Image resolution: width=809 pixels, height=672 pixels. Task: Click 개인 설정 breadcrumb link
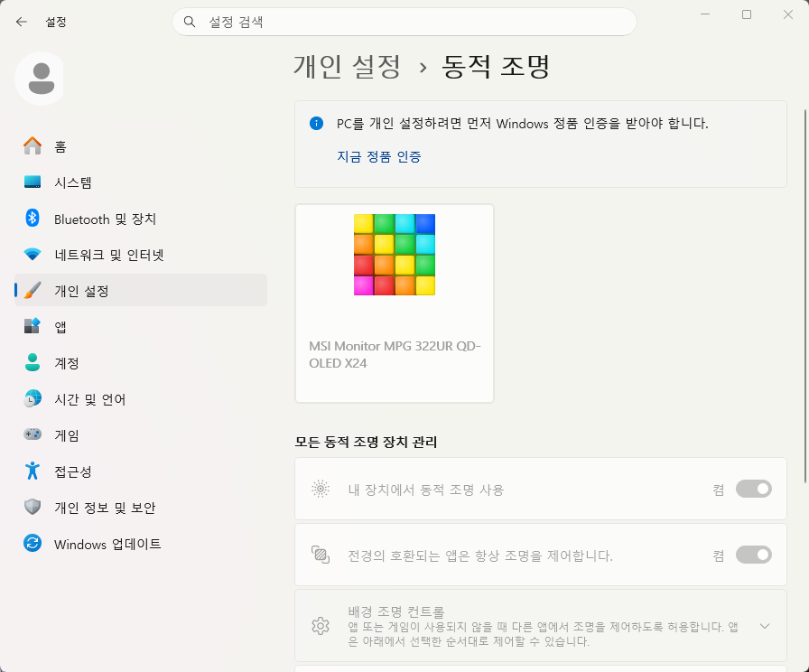coord(347,67)
